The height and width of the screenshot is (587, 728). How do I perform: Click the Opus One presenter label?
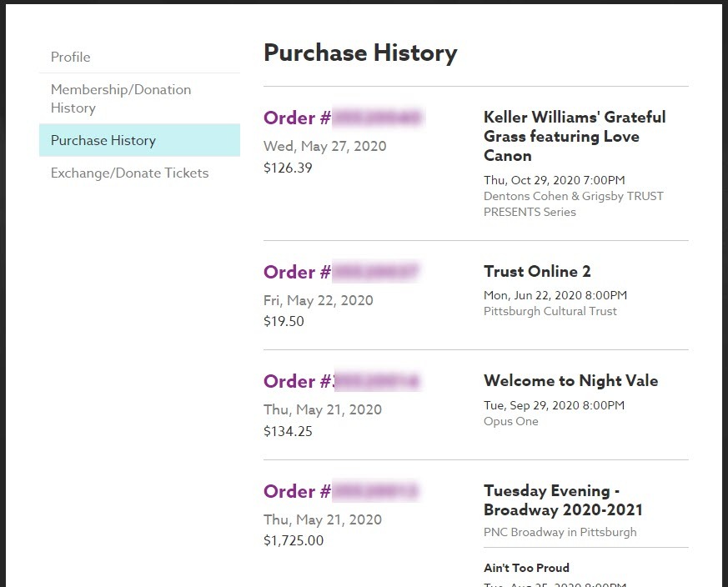click(x=511, y=421)
